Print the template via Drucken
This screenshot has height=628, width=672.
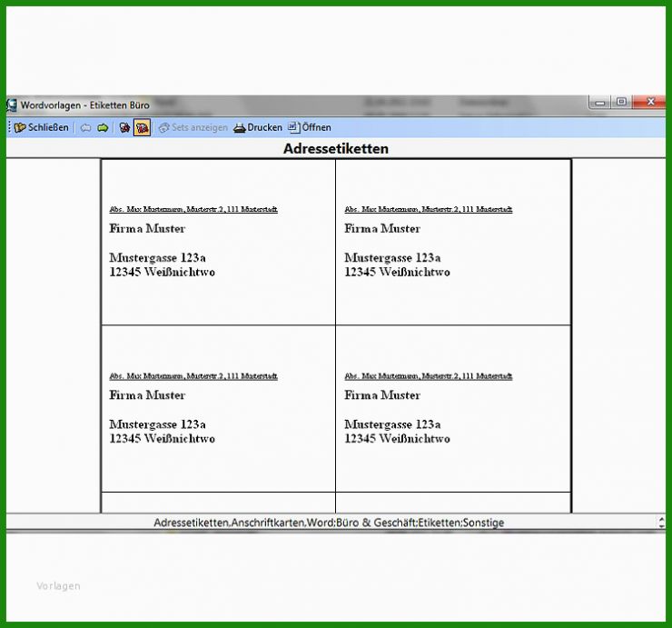[x=258, y=127]
